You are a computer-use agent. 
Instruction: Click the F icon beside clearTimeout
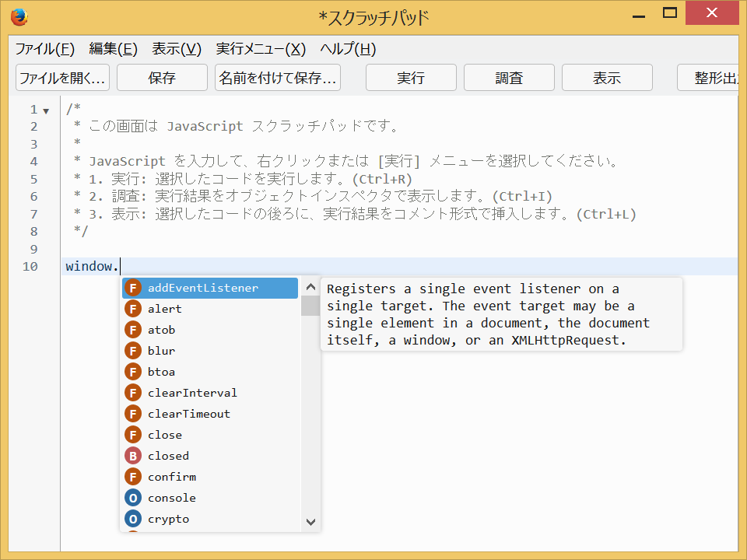point(133,414)
